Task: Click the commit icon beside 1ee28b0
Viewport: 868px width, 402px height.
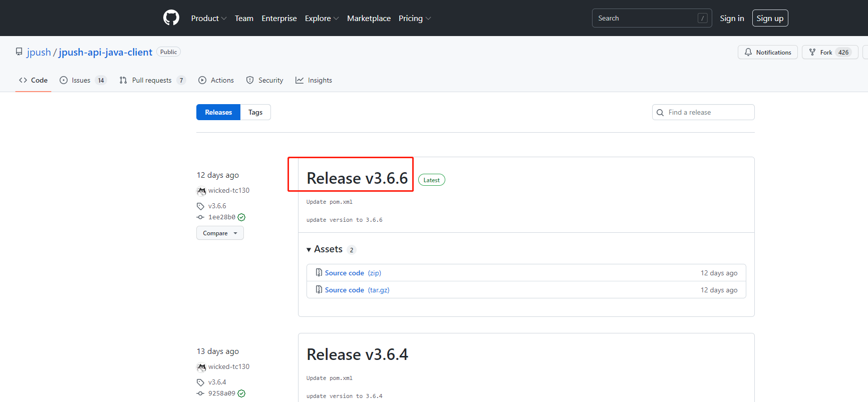Action: 200,217
